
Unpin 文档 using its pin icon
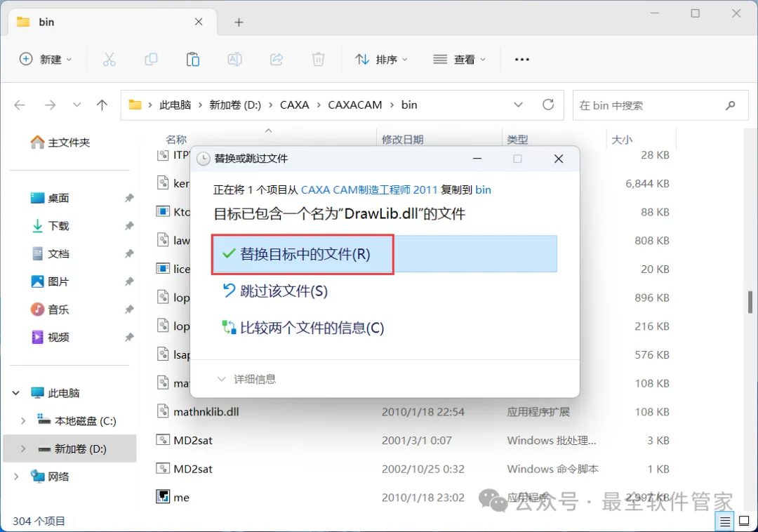(129, 253)
